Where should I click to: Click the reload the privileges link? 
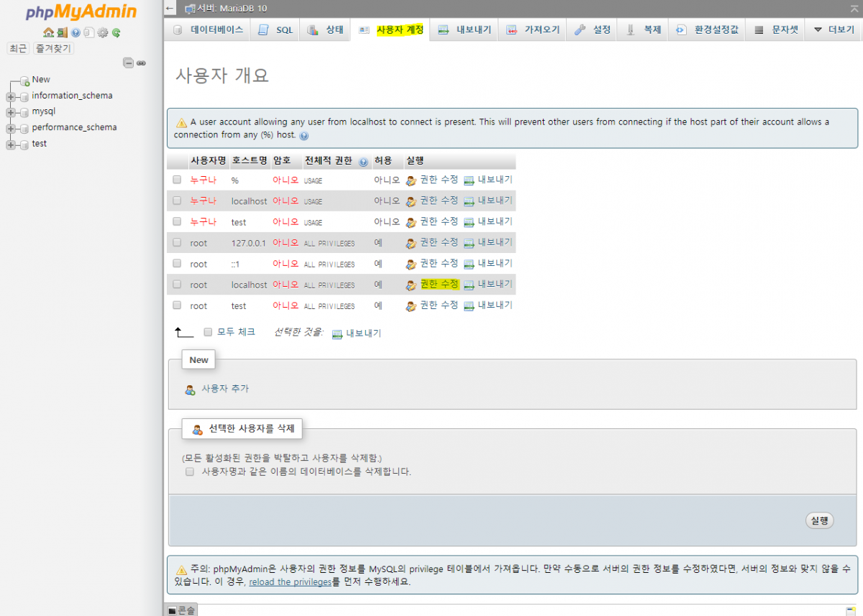[290, 582]
